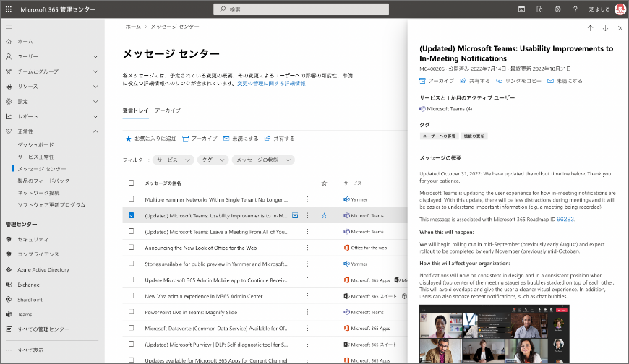Click the header icon left of settings gear
Image resolution: width=629 pixels, height=364 pixels.
point(539,9)
